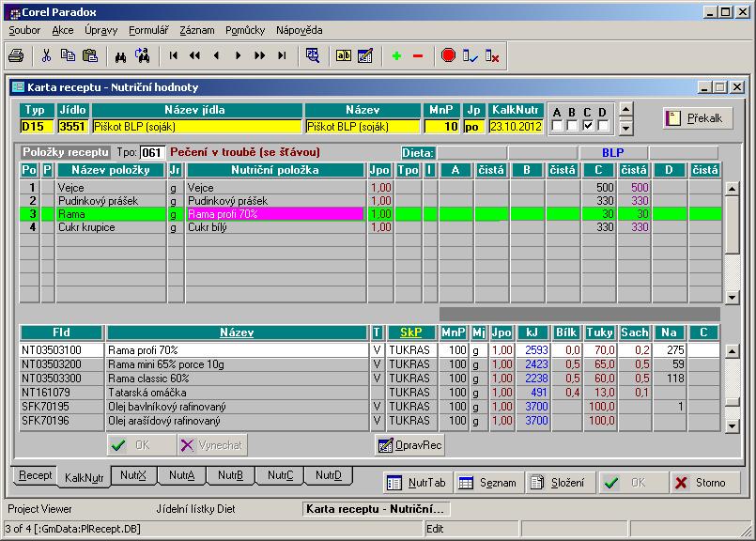
Task: Select the Cukr krupice item row
Action: click(x=370, y=227)
